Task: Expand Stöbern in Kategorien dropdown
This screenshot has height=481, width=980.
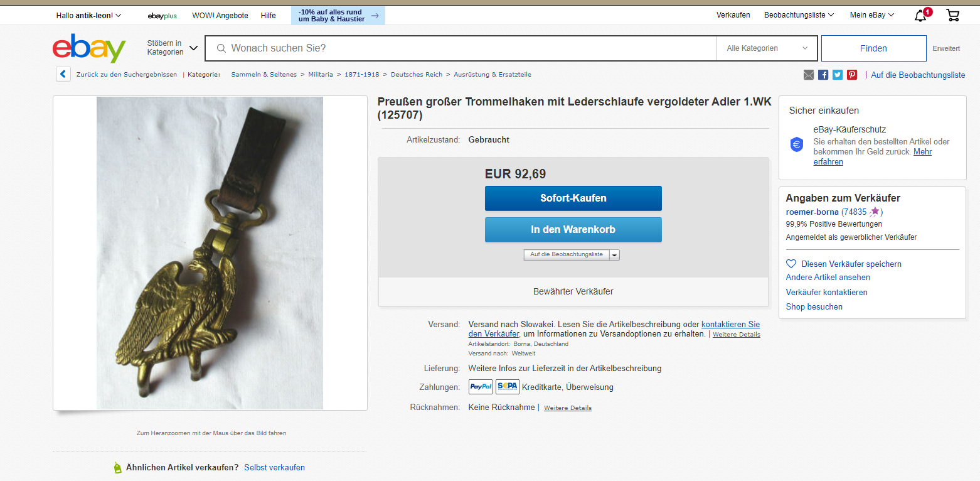Action: click(x=172, y=48)
